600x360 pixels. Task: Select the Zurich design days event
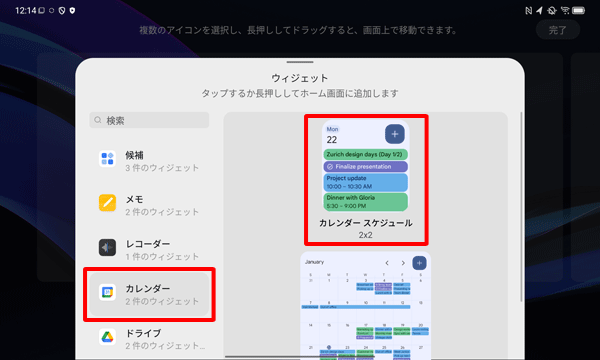pos(365,155)
